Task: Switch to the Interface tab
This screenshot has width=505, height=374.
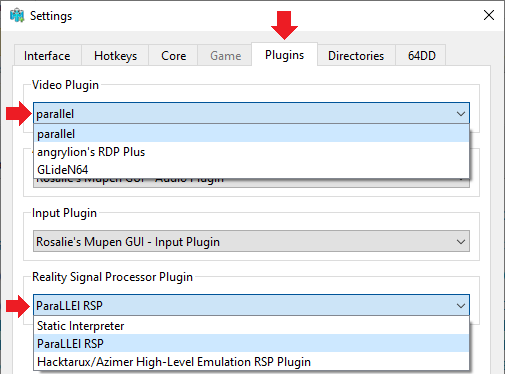Action: pos(47,55)
